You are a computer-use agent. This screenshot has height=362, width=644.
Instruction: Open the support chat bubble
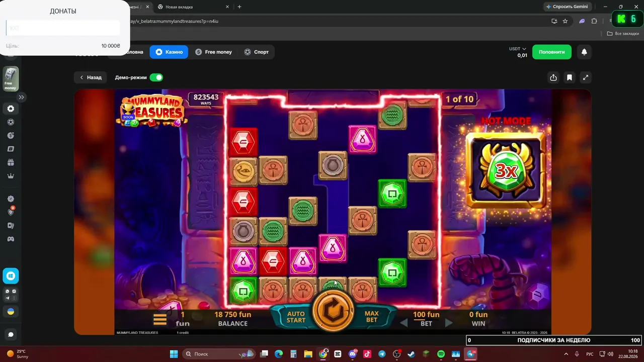click(11, 334)
